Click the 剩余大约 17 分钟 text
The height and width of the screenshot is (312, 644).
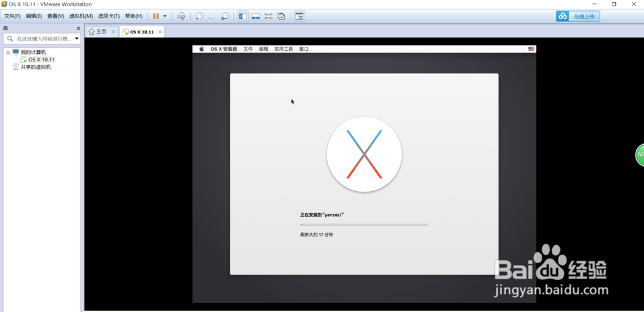click(316, 235)
